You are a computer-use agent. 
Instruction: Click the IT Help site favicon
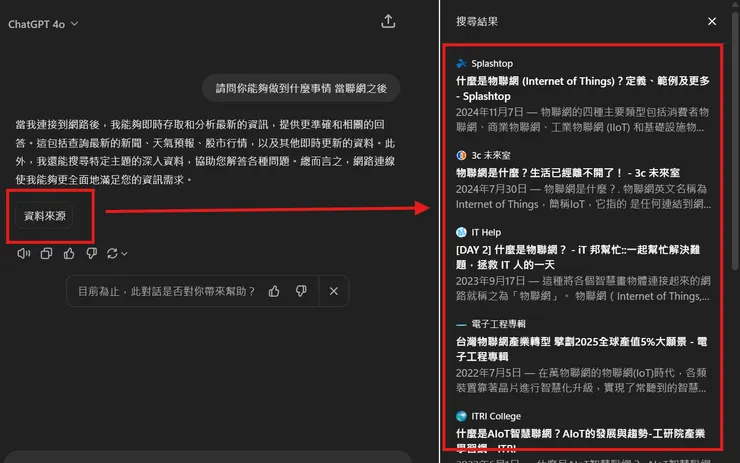[x=461, y=232]
